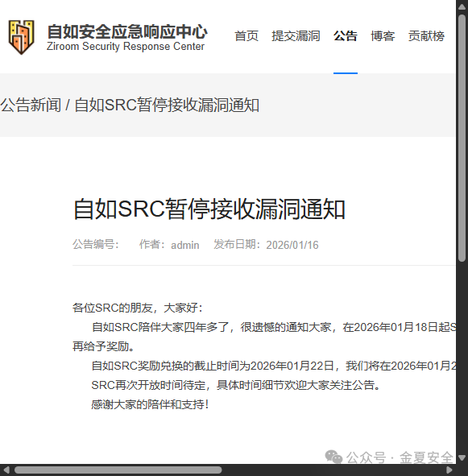The height and width of the screenshot is (476, 468).
Task: Click the Ziroom shield logo icon
Action: [21, 37]
